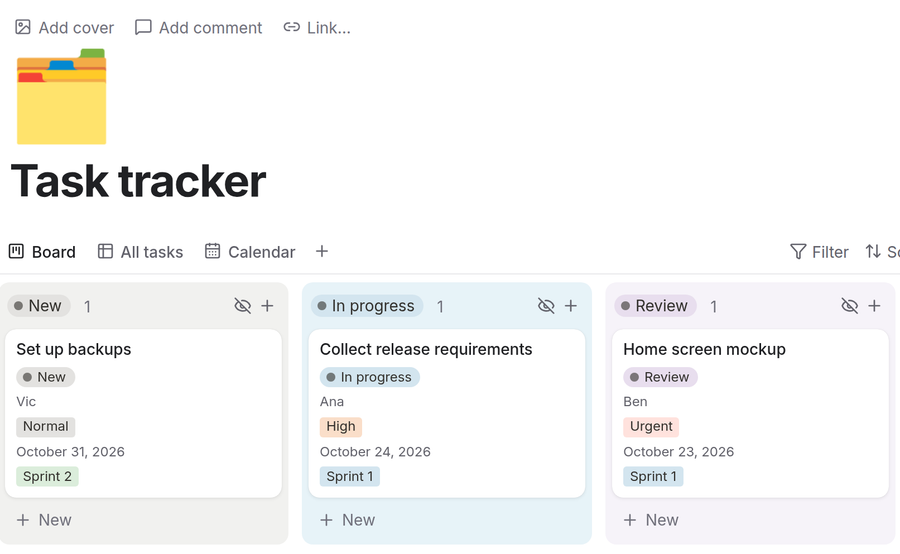This screenshot has height=554, width=900.
Task: Click the Normal priority tag
Action: (45, 427)
